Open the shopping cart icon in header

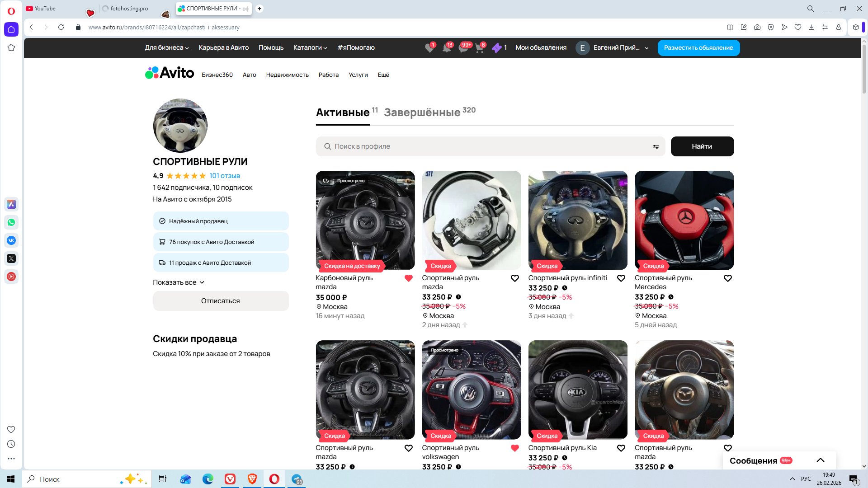479,48
